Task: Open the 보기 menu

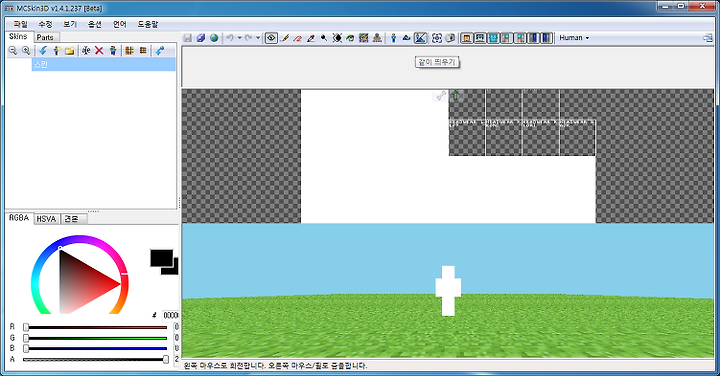Action: point(70,24)
